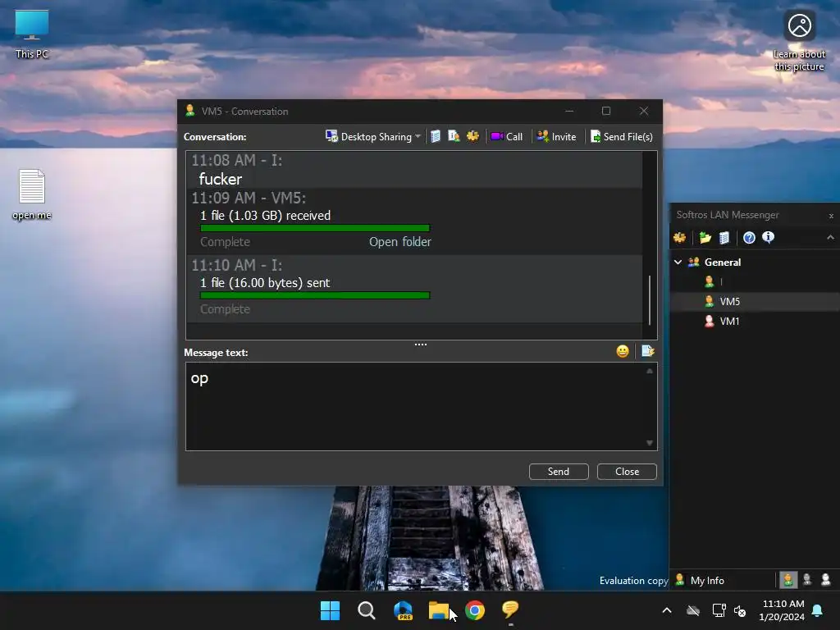Click Softros Messenger taskbar icon
840x630 pixels.
coord(510,610)
